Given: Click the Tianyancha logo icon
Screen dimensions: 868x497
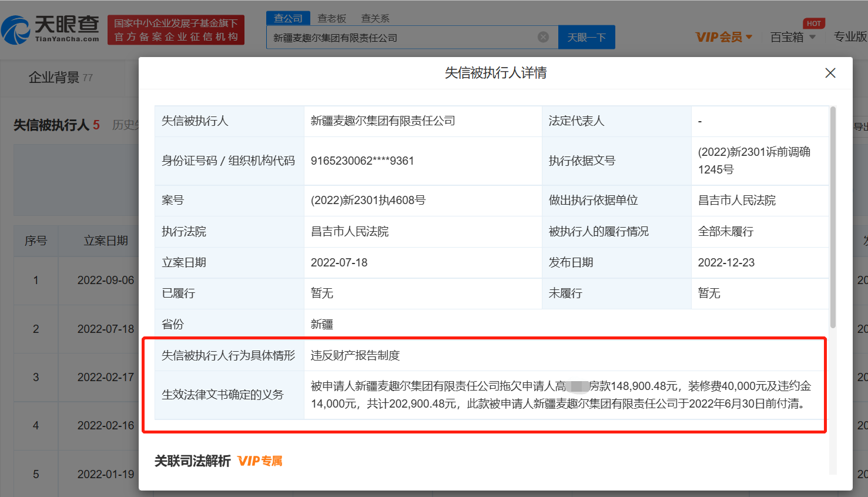Looking at the screenshot, I should [x=16, y=31].
